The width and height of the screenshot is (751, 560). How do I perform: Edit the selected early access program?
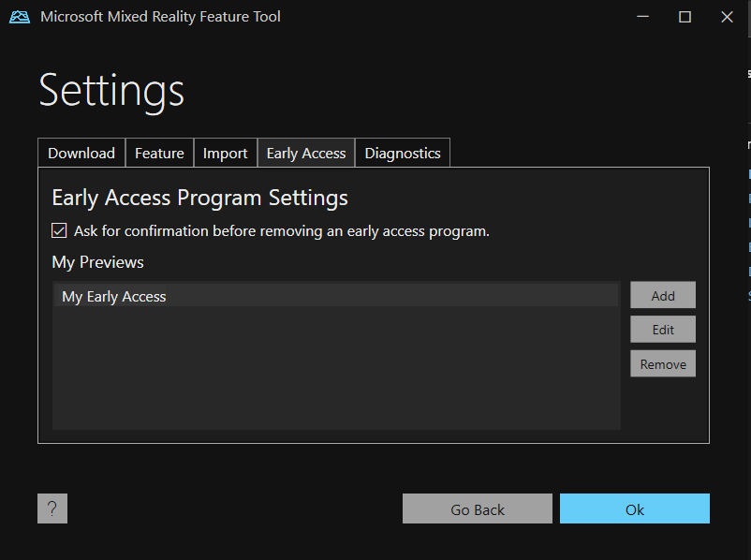[662, 329]
